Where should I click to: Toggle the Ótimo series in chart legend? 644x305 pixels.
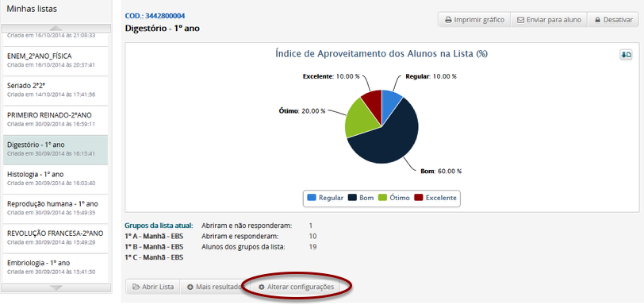(395, 198)
